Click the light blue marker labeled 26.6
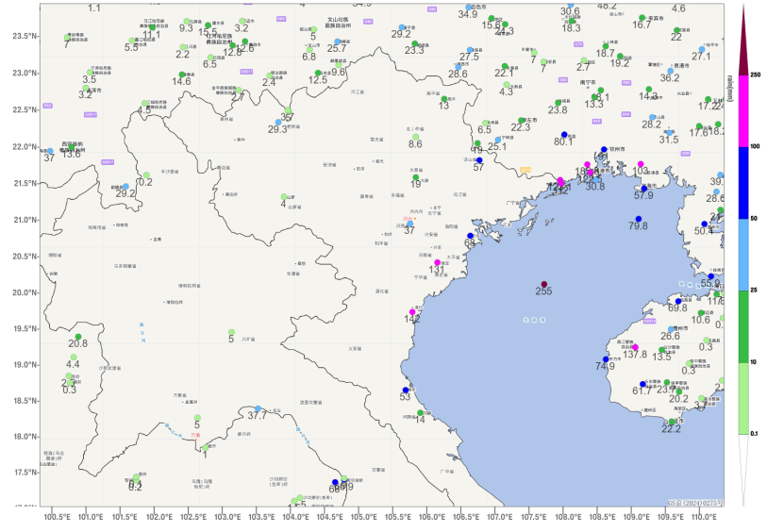 (x=671, y=329)
